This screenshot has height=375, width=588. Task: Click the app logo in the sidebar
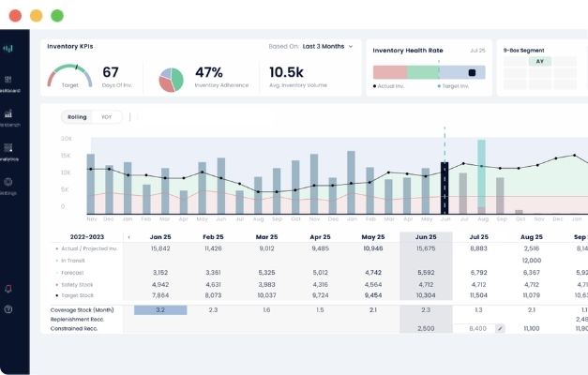tap(8, 48)
